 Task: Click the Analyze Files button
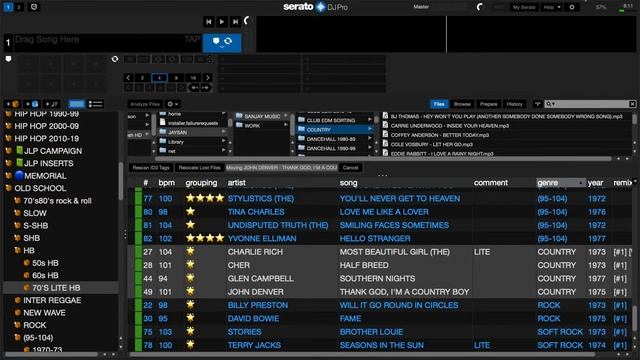point(145,104)
